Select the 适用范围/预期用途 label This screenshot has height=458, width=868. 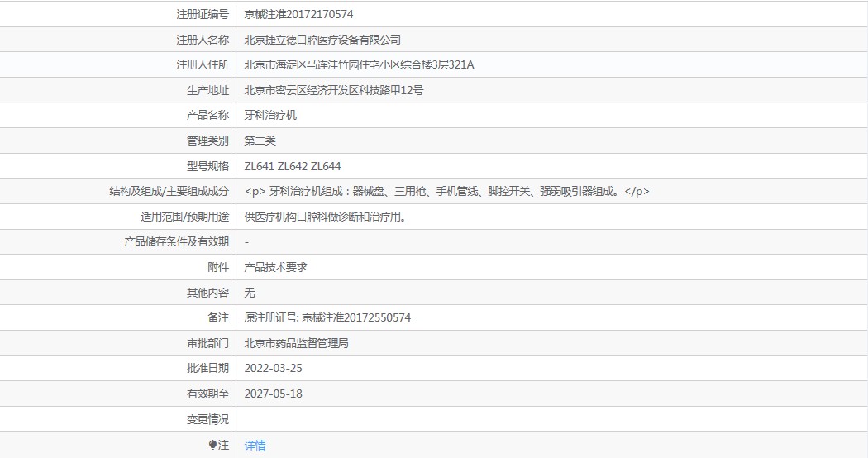tap(185, 217)
